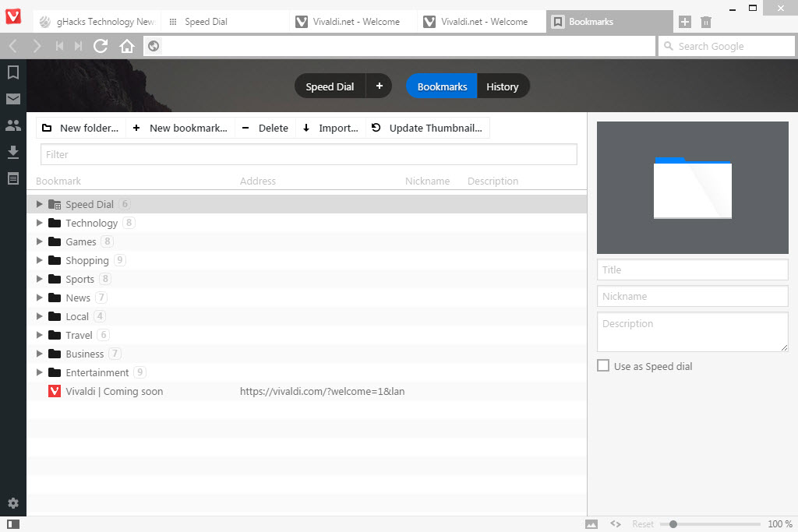
Task: Click the New folder button
Action: (80, 128)
